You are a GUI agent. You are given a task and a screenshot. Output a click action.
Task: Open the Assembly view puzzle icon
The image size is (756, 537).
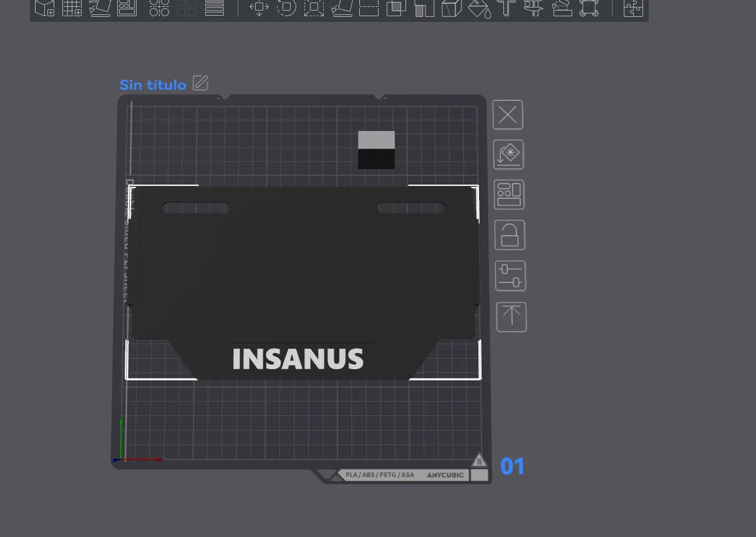tap(633, 8)
